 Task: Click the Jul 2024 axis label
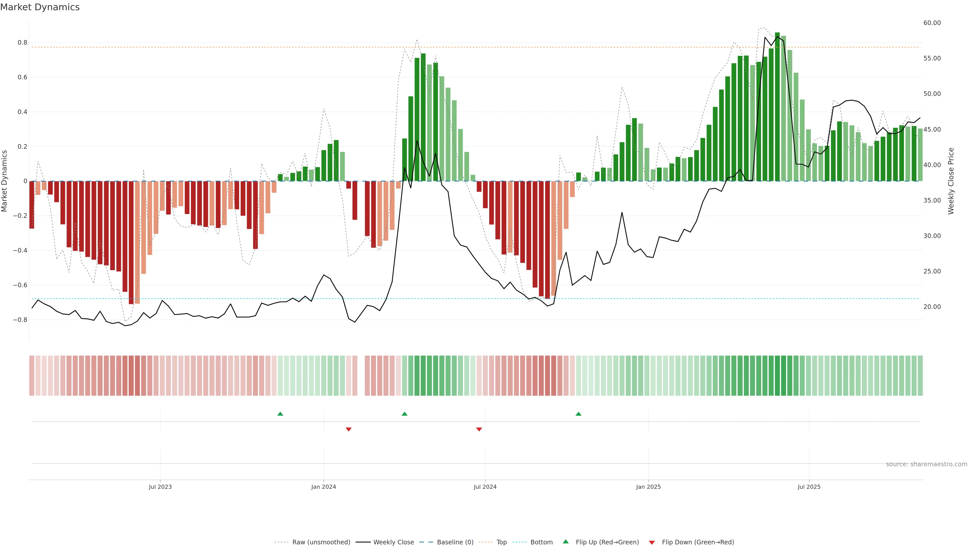click(x=485, y=487)
